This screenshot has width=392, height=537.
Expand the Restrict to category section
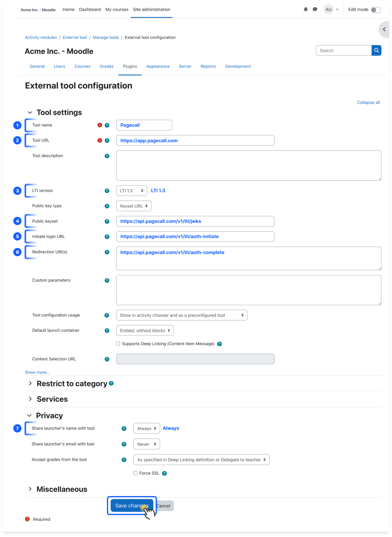pos(30,383)
